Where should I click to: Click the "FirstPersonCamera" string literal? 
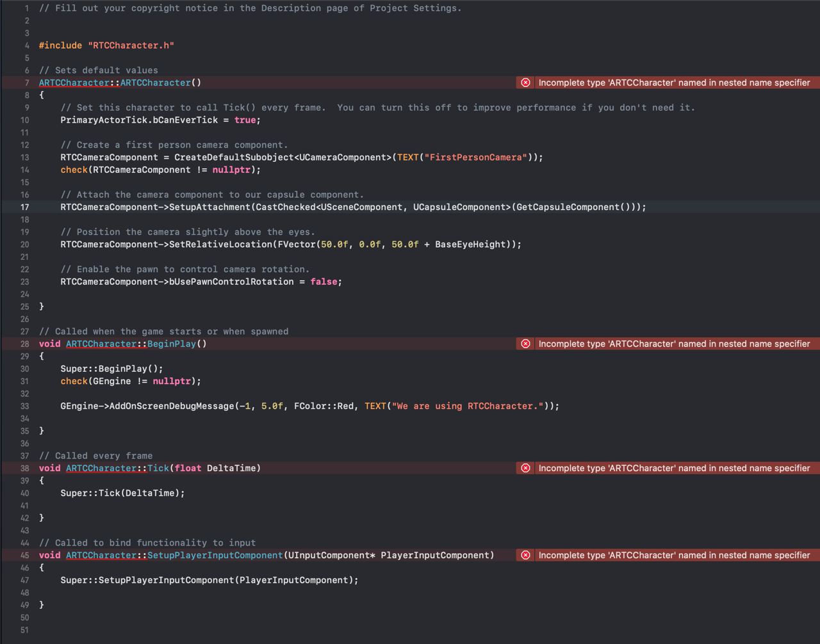(475, 157)
